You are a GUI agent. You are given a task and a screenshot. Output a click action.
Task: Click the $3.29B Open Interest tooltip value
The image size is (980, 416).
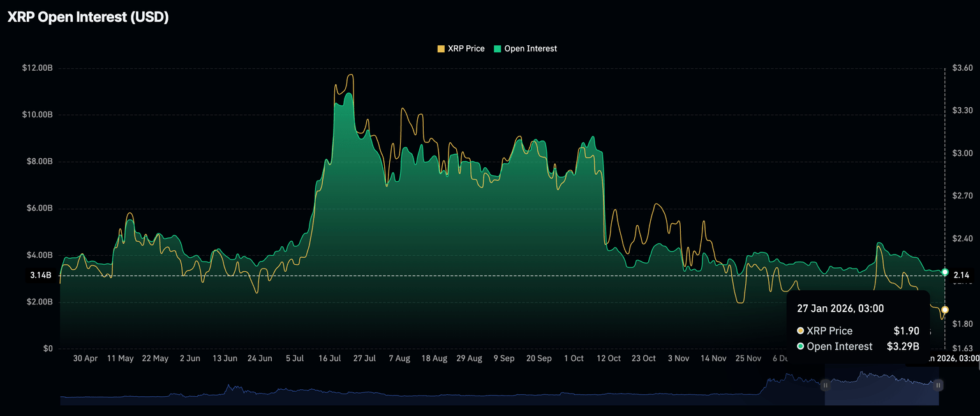coord(903,346)
